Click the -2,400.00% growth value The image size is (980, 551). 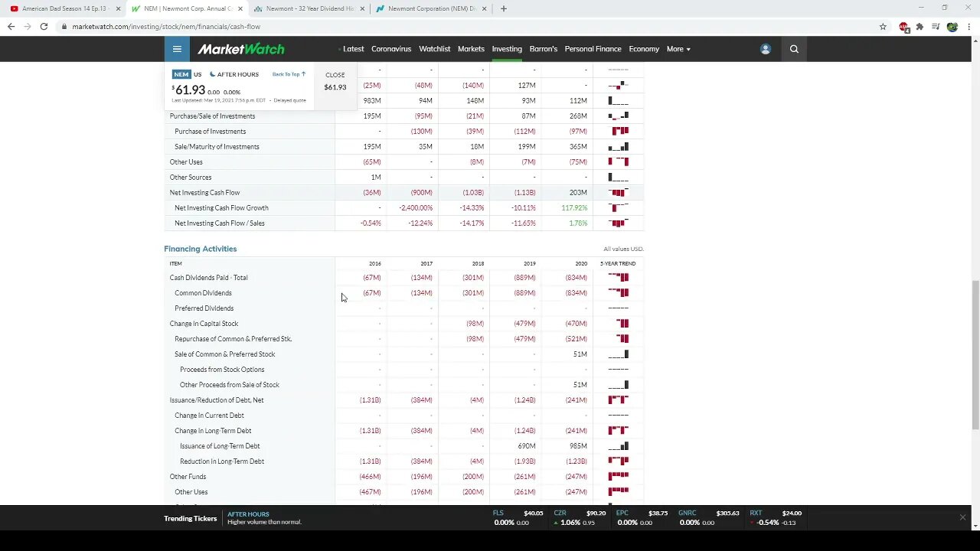pos(416,207)
